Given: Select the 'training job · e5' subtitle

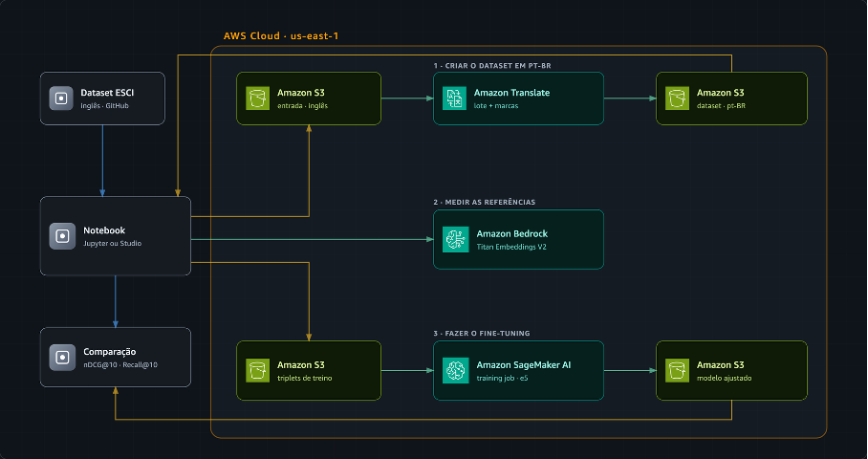Looking at the screenshot, I should [x=502, y=378].
